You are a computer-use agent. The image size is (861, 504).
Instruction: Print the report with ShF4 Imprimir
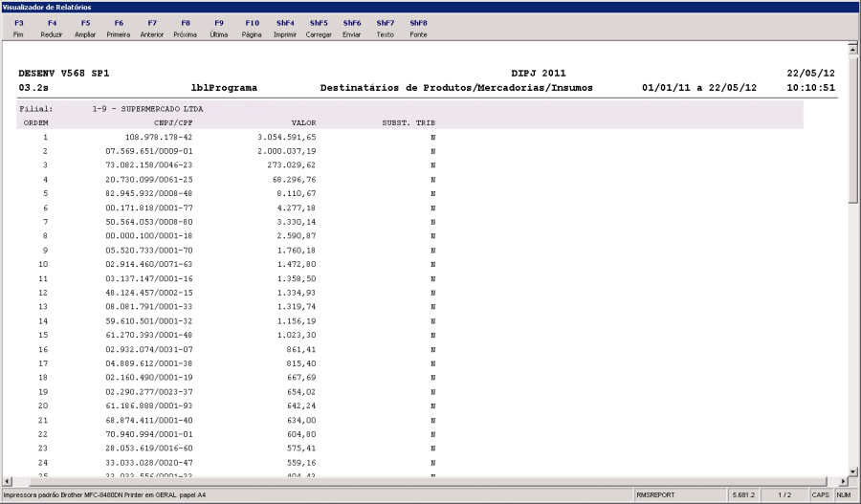pos(285,29)
